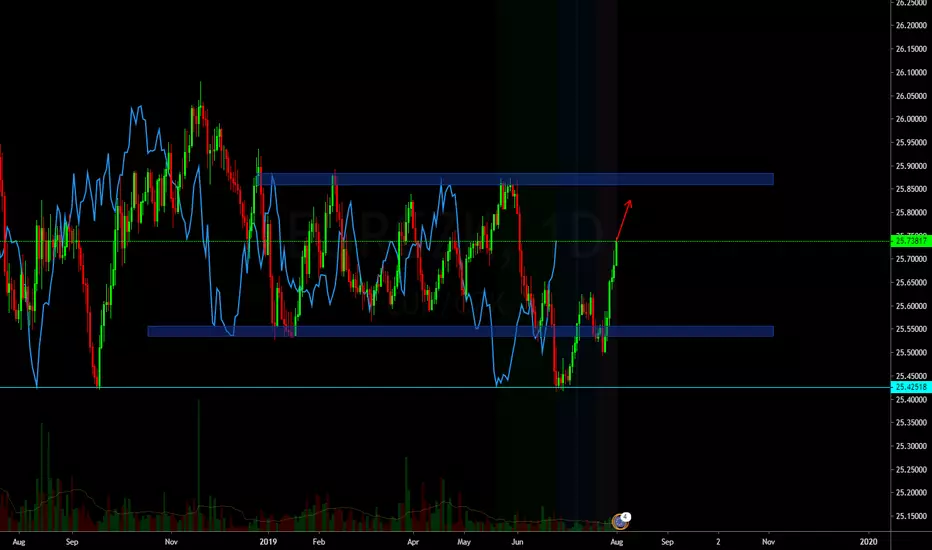Select the lower blue support rectangle
This screenshot has height=550, width=932.
[461, 331]
